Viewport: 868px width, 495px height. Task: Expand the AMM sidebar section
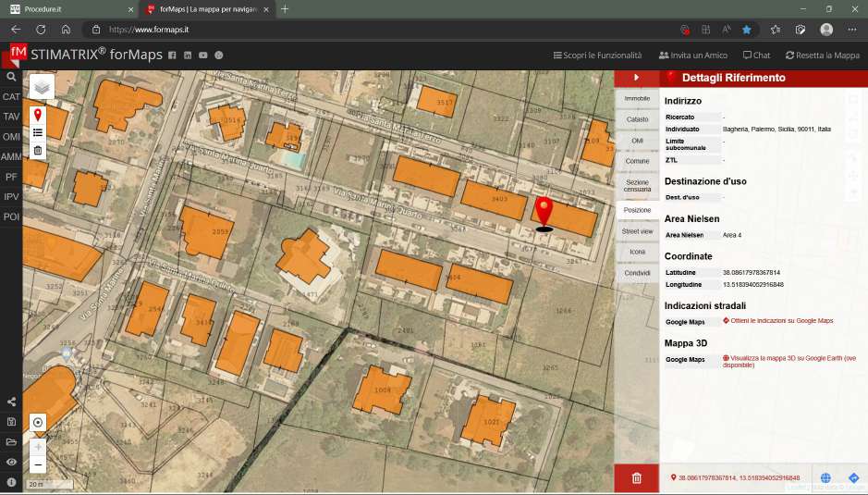11,156
